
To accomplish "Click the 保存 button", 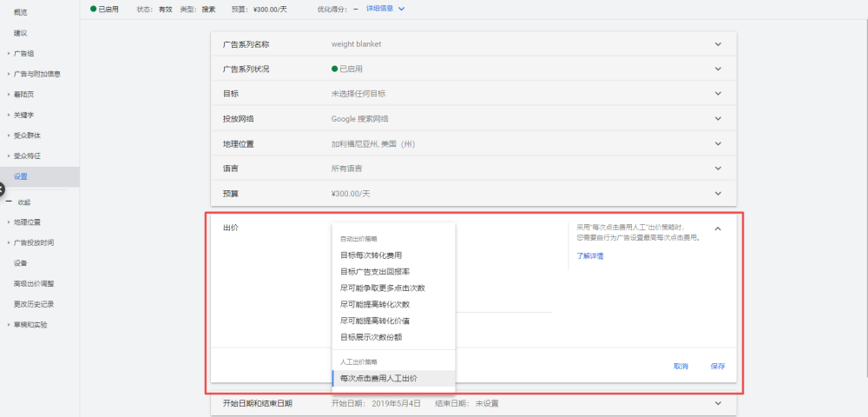I will 717,367.
